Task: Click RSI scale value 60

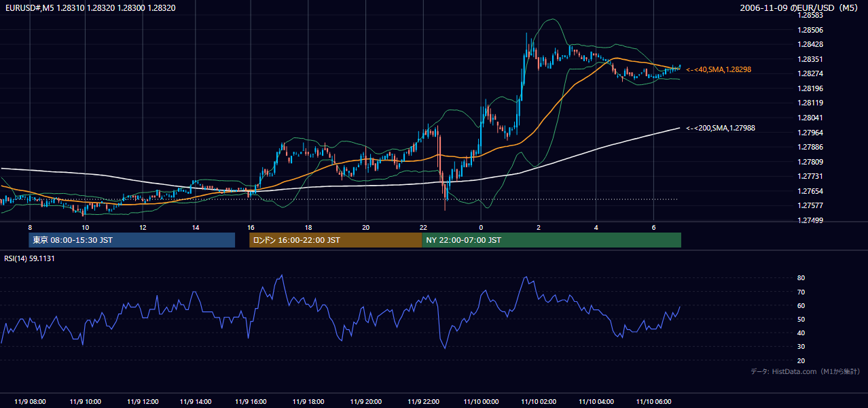Action: (801, 305)
